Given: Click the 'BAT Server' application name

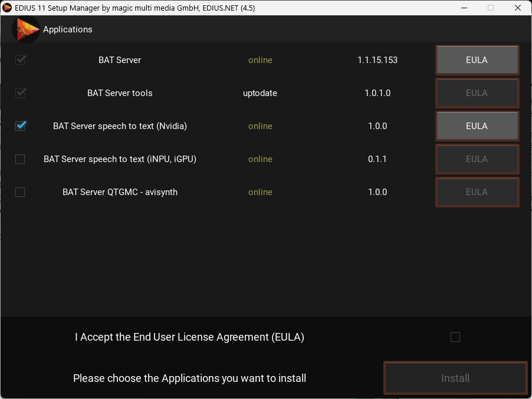Looking at the screenshot, I should [x=120, y=60].
